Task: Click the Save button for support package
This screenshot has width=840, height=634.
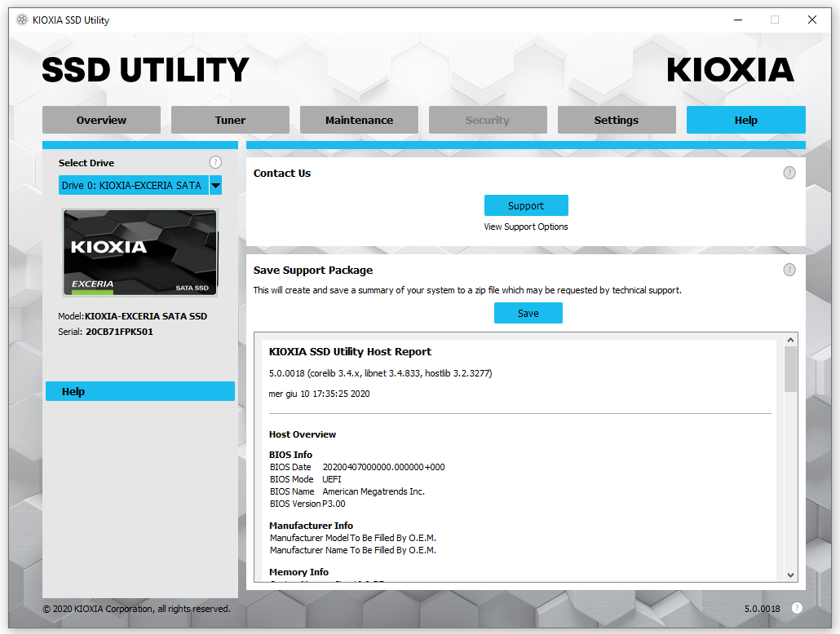Action: 528,313
